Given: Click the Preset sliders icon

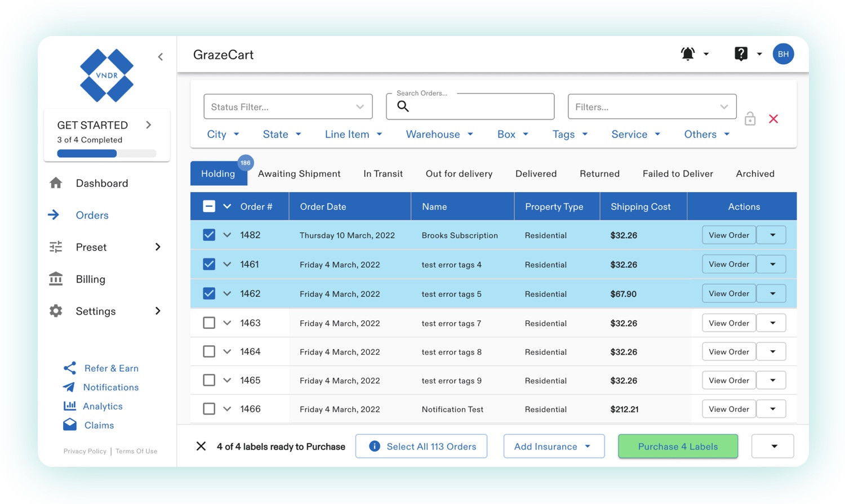Looking at the screenshot, I should (56, 247).
